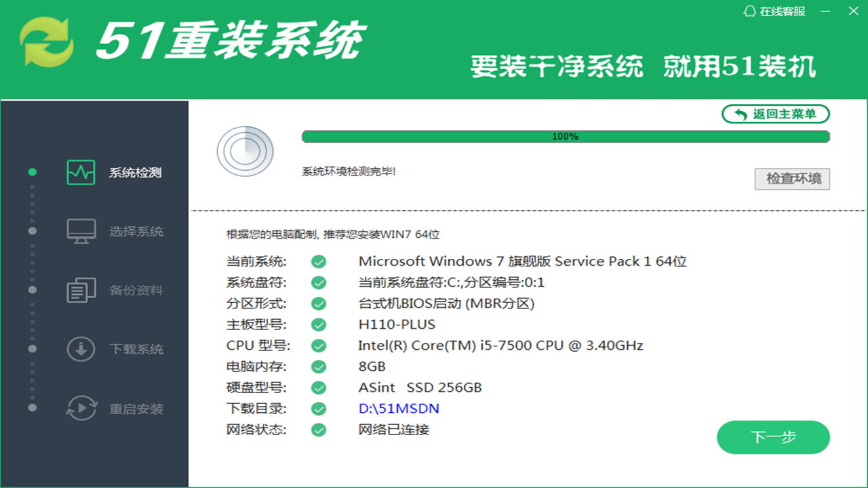Click the green check beside 当前系统
The image size is (868, 488).
[318, 261]
